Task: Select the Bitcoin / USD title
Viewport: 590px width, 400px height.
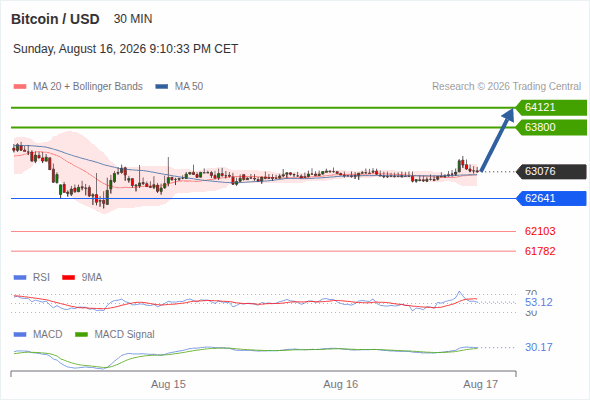Action: [x=55, y=19]
